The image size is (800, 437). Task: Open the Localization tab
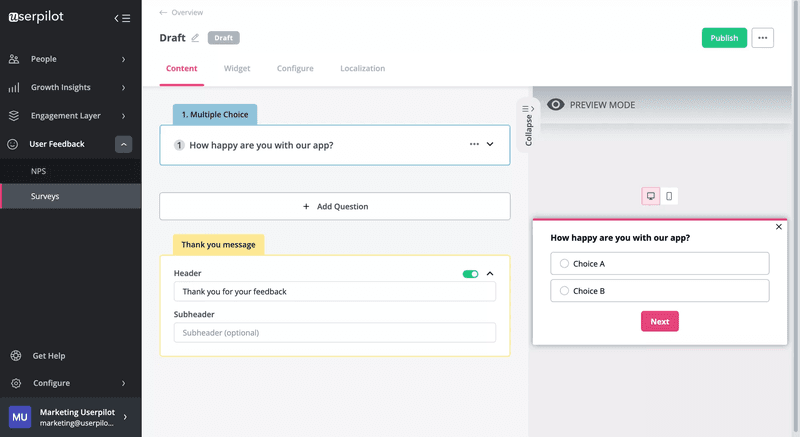(x=362, y=68)
